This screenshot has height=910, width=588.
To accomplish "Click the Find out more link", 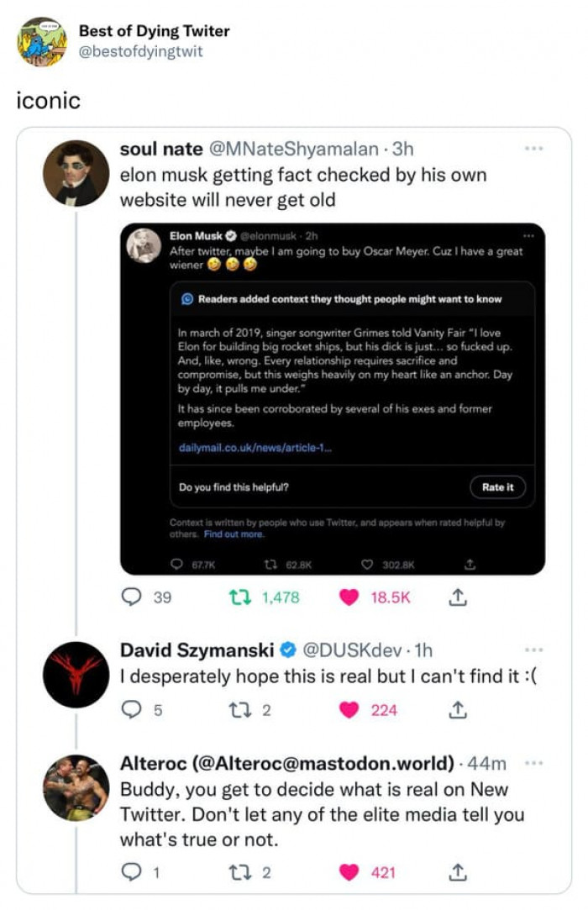I will [x=234, y=534].
